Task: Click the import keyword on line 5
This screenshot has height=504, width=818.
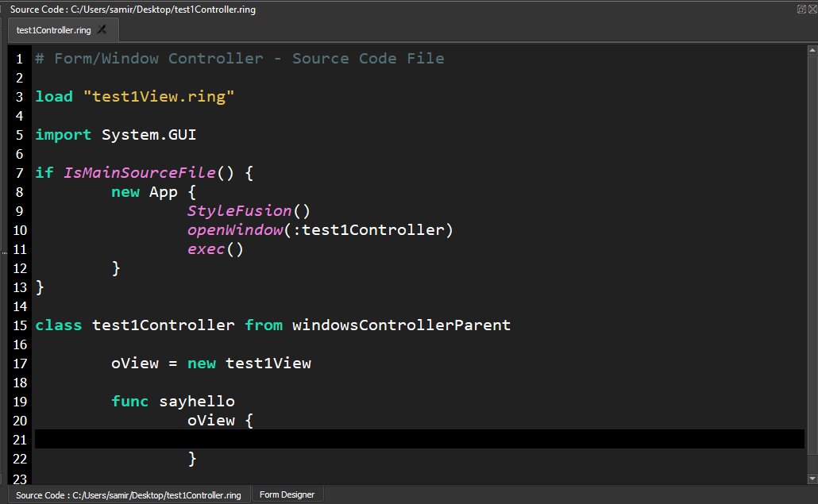Action: [64, 135]
